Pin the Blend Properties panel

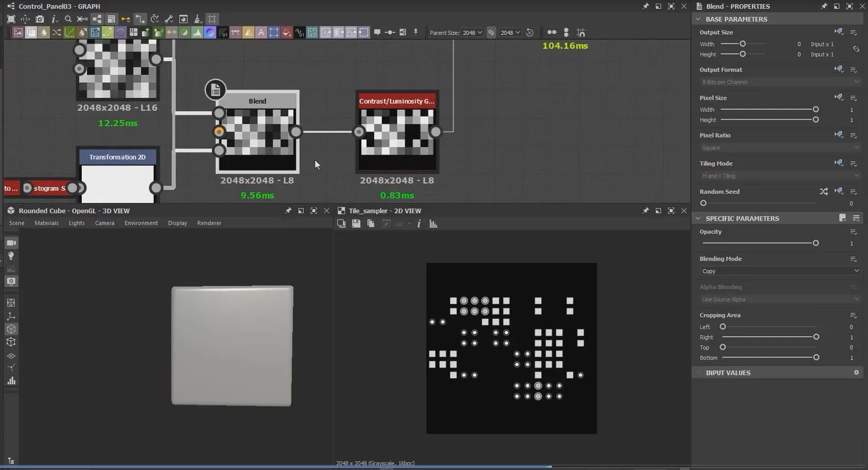[x=824, y=6]
